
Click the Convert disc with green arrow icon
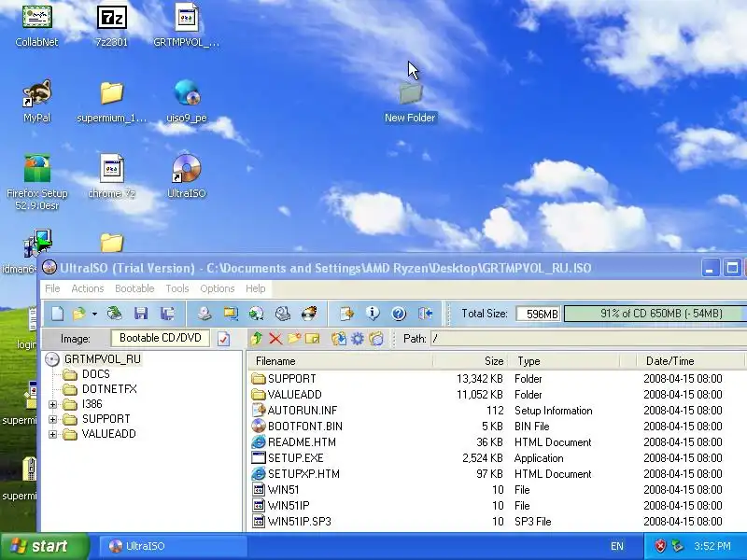pos(256,314)
